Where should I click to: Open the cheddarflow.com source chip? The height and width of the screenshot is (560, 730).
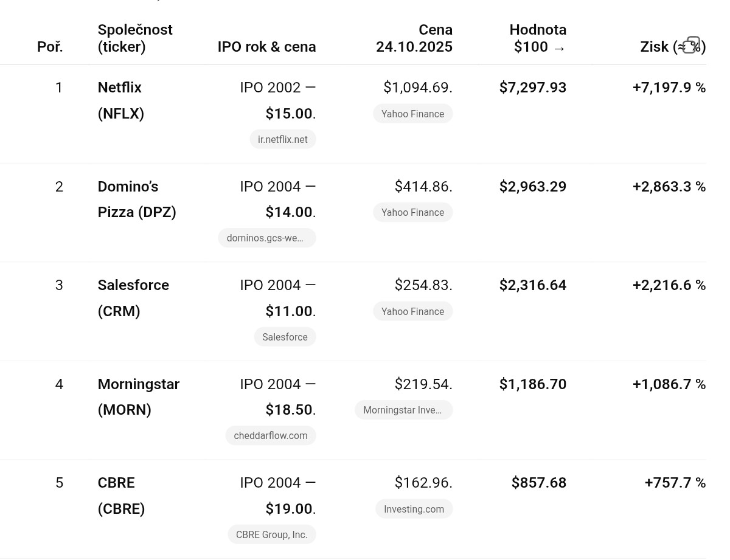[271, 435]
